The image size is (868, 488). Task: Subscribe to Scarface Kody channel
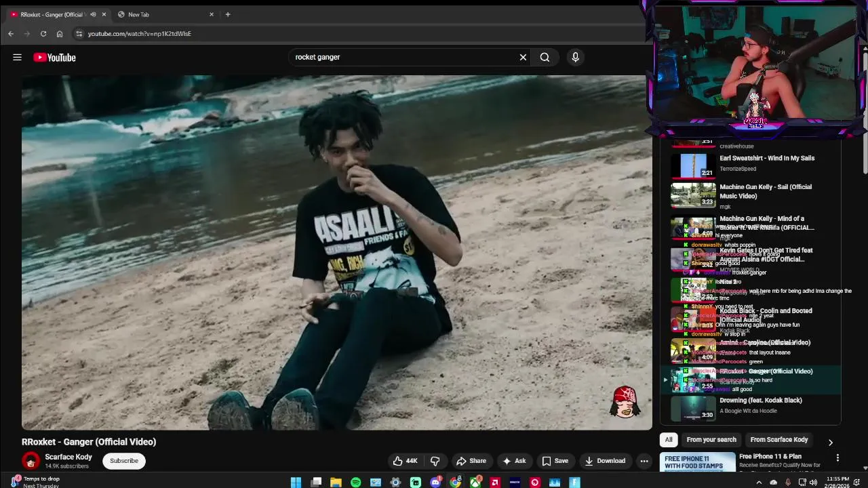(x=124, y=461)
